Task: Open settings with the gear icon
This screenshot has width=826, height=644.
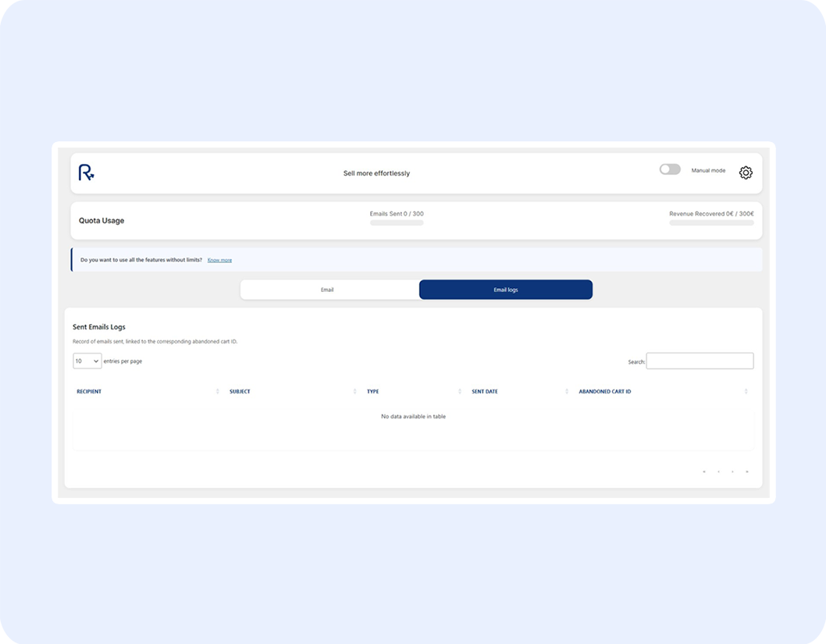Action: click(746, 173)
